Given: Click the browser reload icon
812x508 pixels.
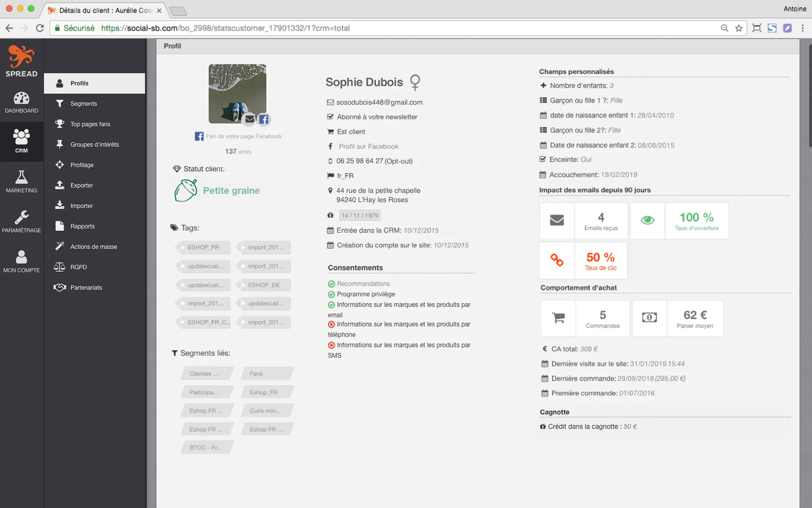Looking at the screenshot, I should (x=40, y=28).
